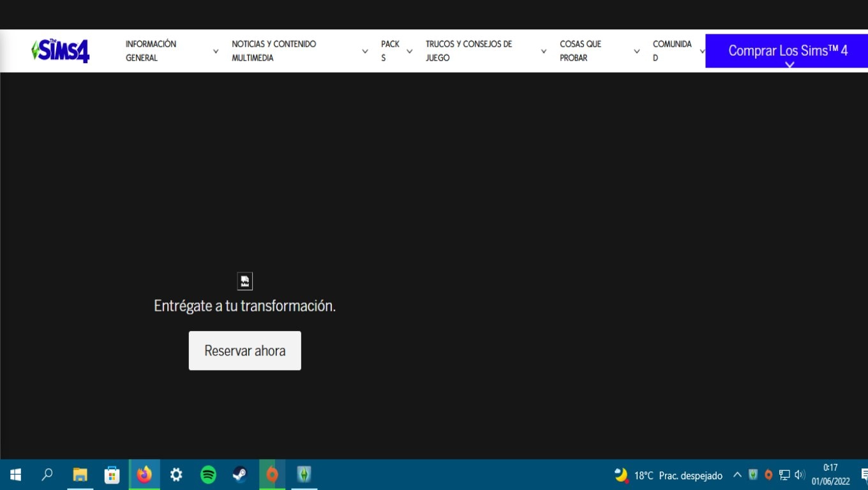Open the weather widget showing 18°C

coord(668,475)
